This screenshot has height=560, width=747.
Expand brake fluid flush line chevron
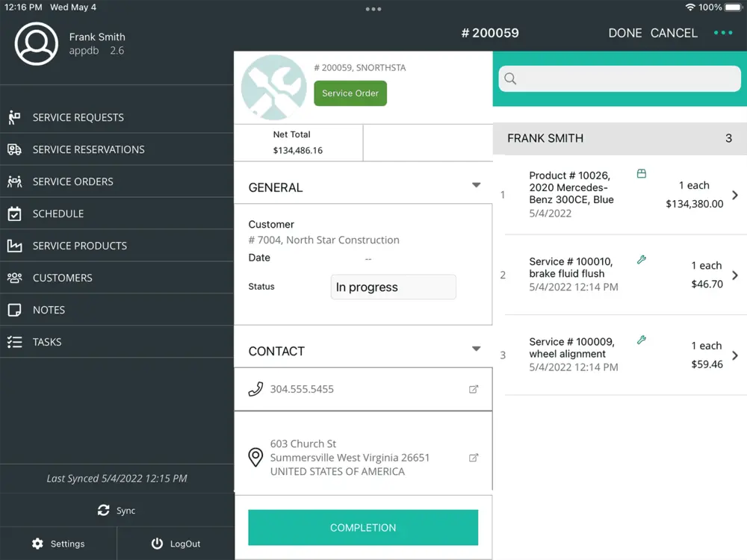tap(735, 276)
